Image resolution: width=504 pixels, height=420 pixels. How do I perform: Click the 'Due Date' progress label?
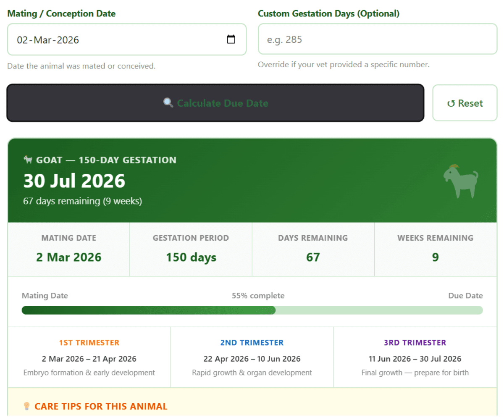click(465, 296)
